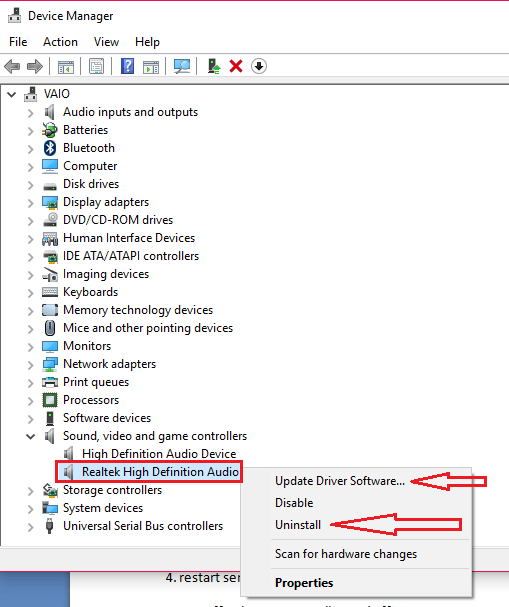Click the Processors chip icon

pyautogui.click(x=50, y=400)
